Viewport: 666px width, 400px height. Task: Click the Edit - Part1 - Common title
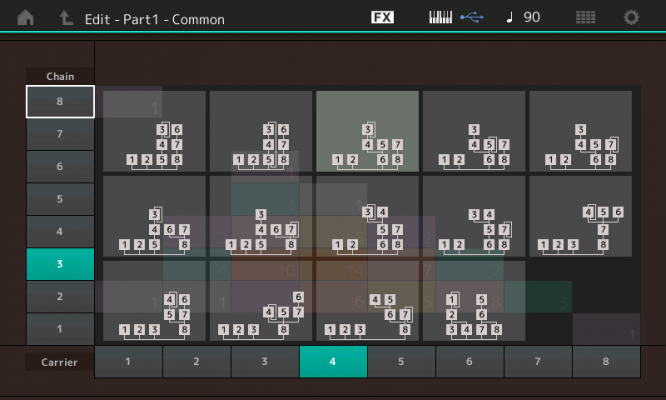[155, 20]
